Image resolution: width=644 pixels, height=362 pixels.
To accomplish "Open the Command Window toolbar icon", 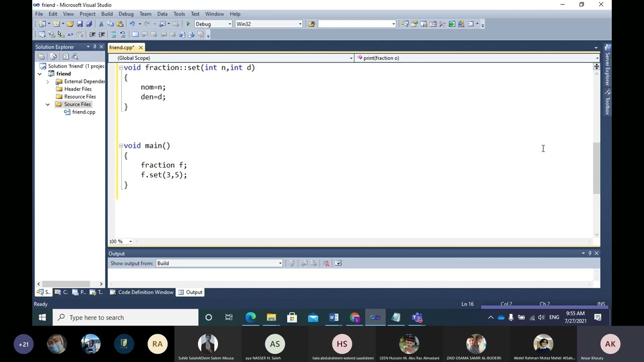I will click(470, 24).
